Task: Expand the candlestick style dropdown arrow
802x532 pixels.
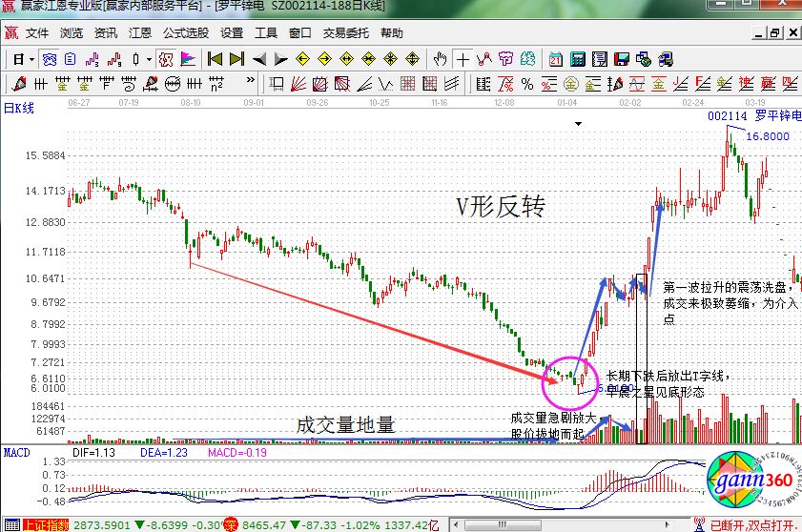Action: click(x=148, y=59)
